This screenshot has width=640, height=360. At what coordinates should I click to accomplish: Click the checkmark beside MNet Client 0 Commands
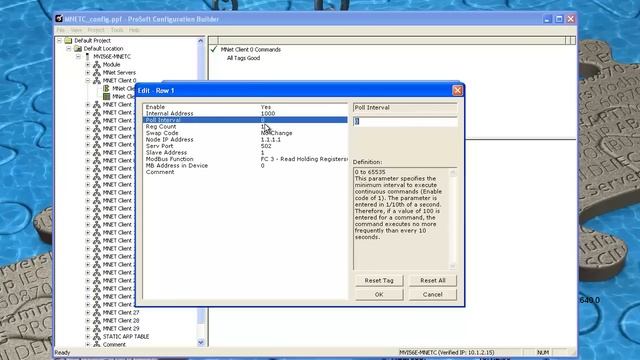coord(213,49)
